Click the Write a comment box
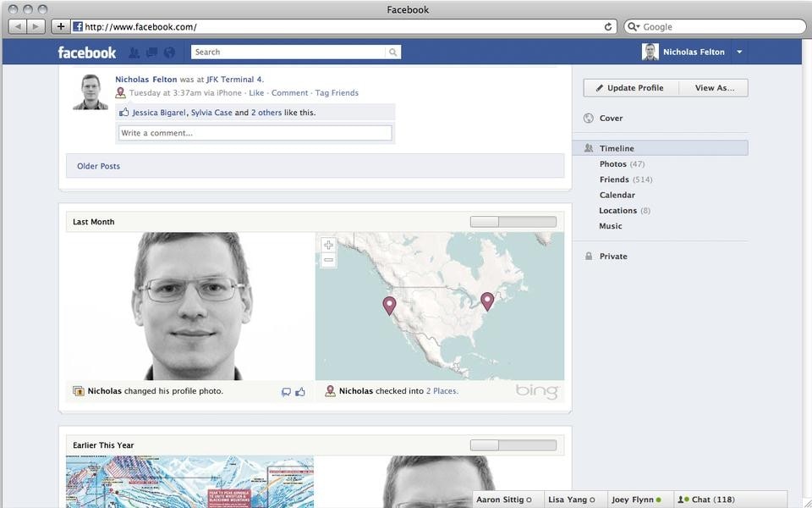This screenshot has height=508, width=812. 255,133
